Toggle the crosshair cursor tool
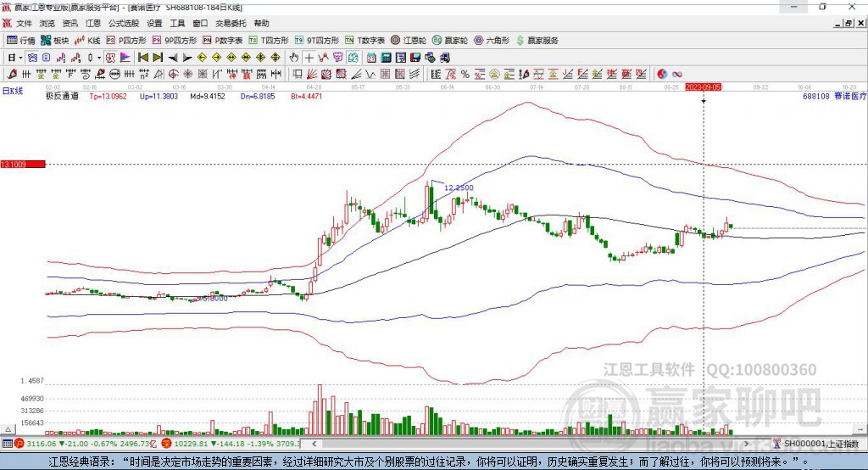 point(309,58)
